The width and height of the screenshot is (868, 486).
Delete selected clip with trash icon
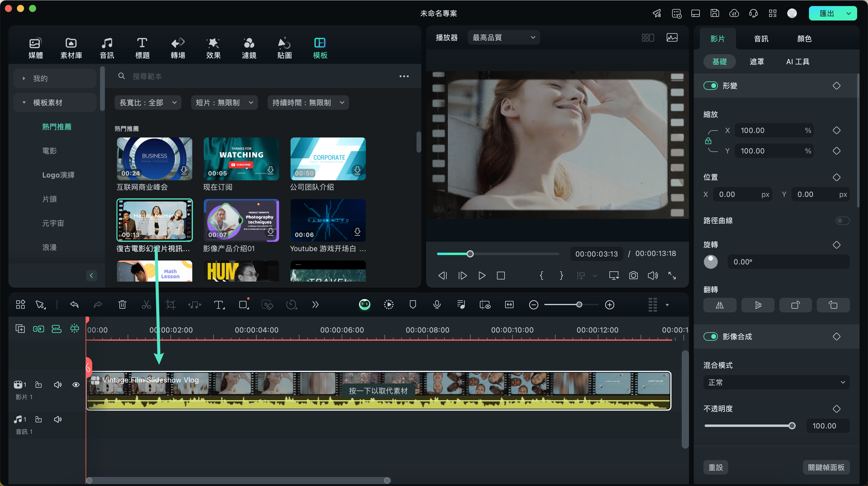click(122, 305)
